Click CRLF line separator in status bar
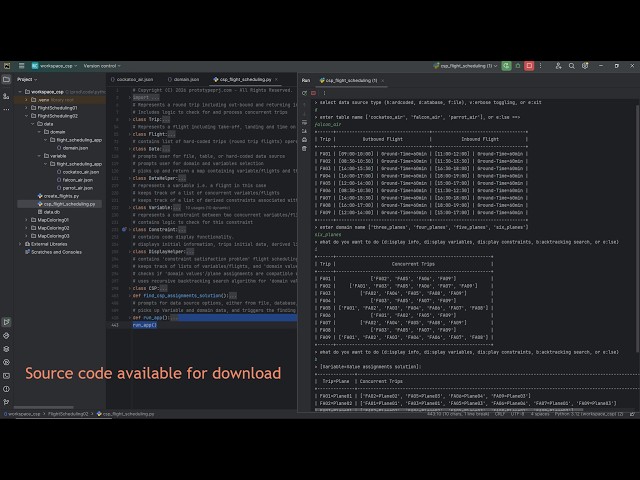The height and width of the screenshot is (480, 640). (x=500, y=414)
